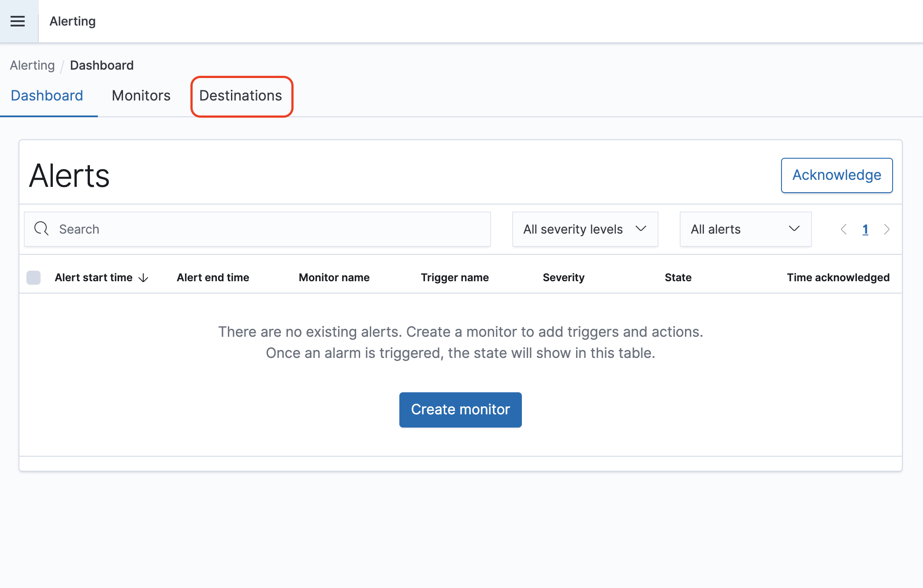Image resolution: width=923 pixels, height=588 pixels.
Task: Go to next page arrow
Action: (x=887, y=229)
